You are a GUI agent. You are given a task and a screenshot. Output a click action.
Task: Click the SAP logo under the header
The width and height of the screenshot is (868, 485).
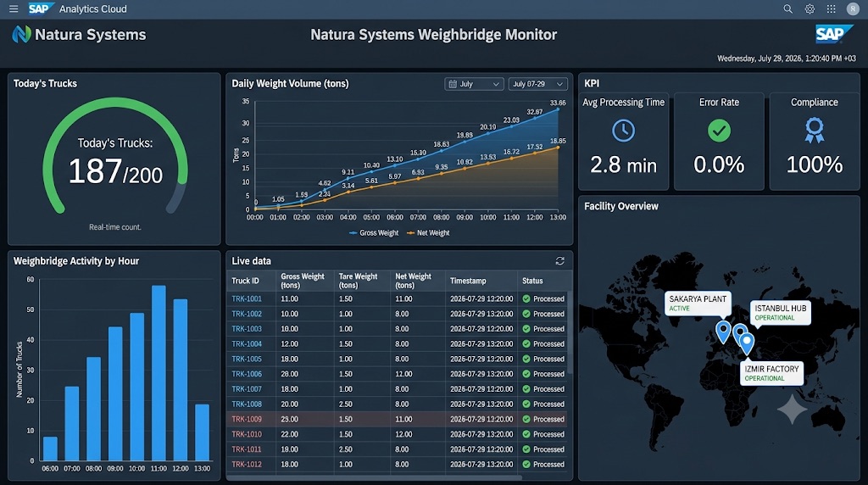click(834, 34)
